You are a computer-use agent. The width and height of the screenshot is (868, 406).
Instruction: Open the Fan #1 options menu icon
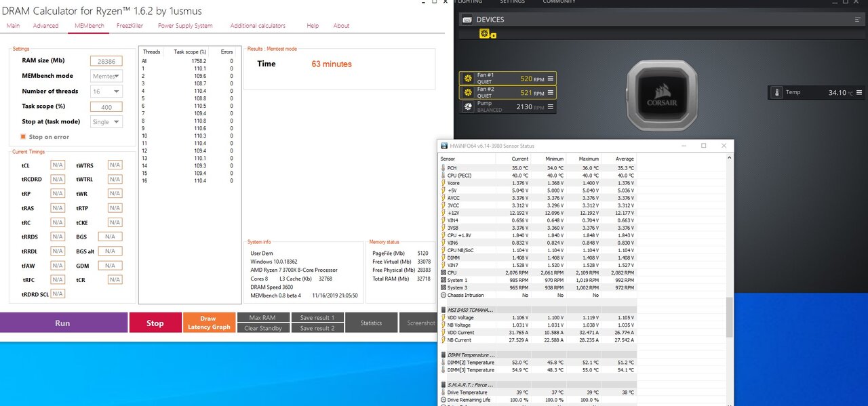point(551,79)
